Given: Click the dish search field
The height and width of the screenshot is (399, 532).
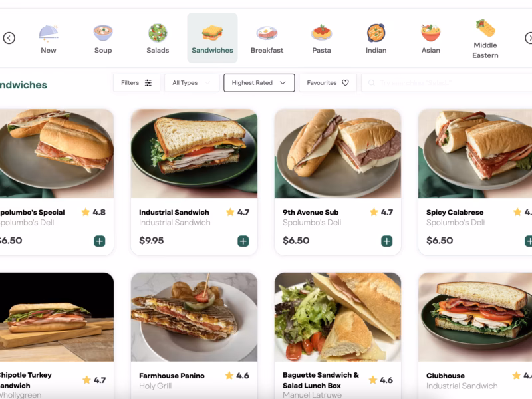Looking at the screenshot, I should (446, 82).
